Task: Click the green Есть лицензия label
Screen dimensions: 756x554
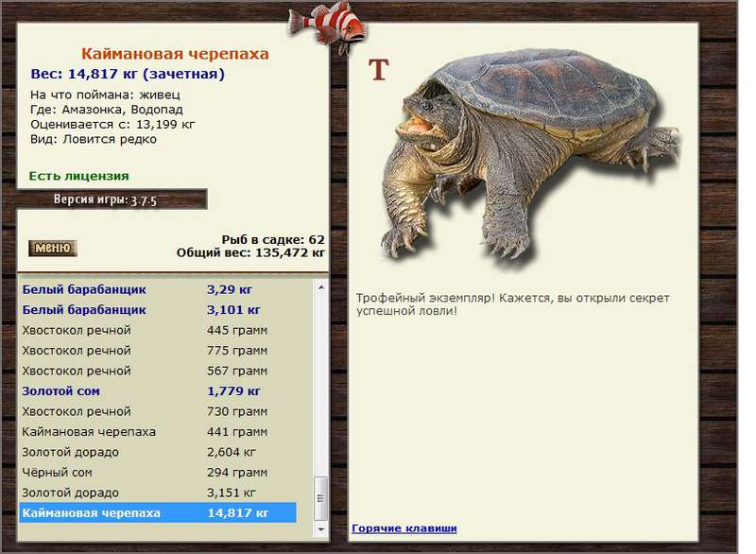Action: [79, 176]
